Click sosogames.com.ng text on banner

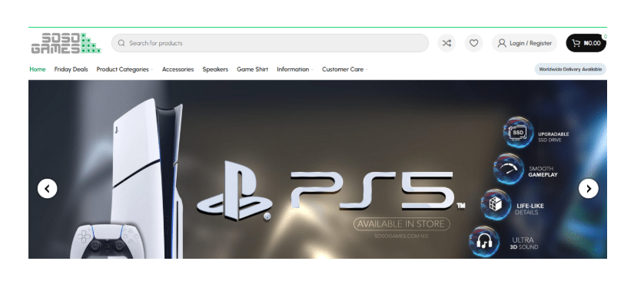click(x=401, y=236)
